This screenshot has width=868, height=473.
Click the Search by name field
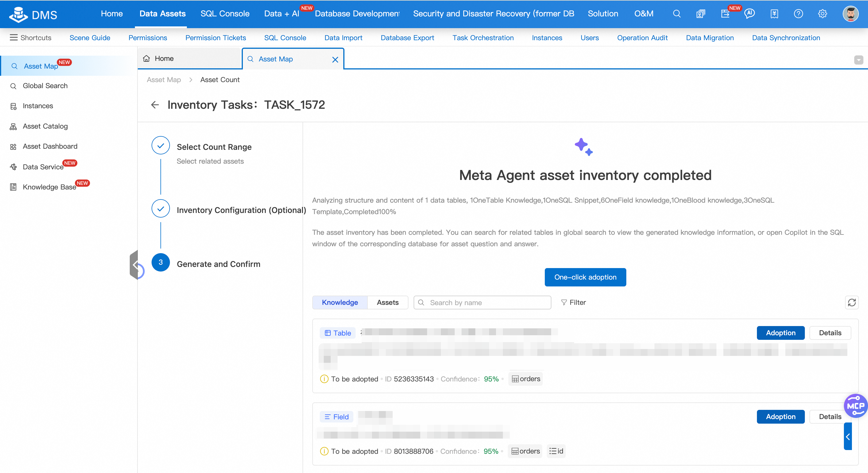click(482, 302)
